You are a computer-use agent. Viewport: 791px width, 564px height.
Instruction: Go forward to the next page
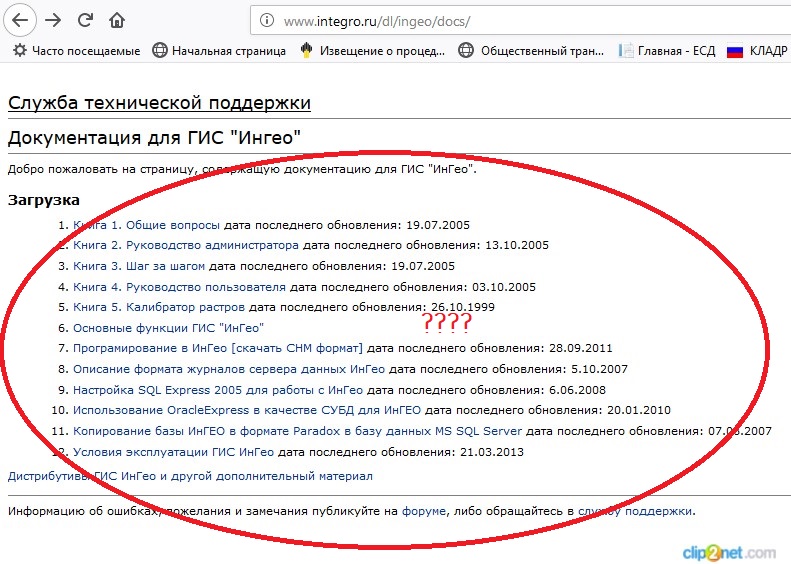coord(53,20)
